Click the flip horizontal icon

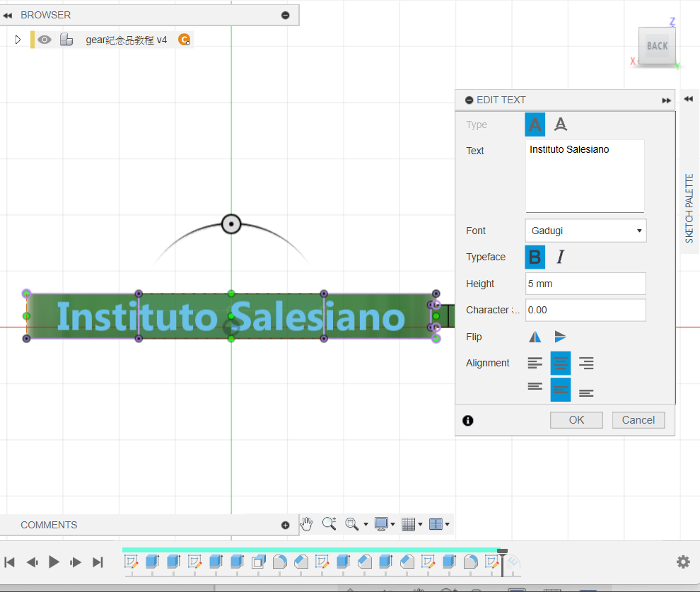click(535, 337)
